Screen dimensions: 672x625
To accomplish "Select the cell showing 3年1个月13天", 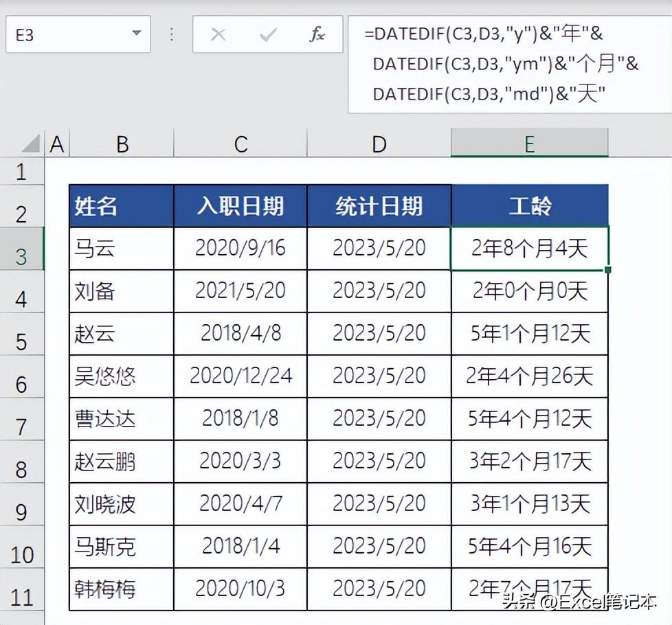I will [530, 504].
